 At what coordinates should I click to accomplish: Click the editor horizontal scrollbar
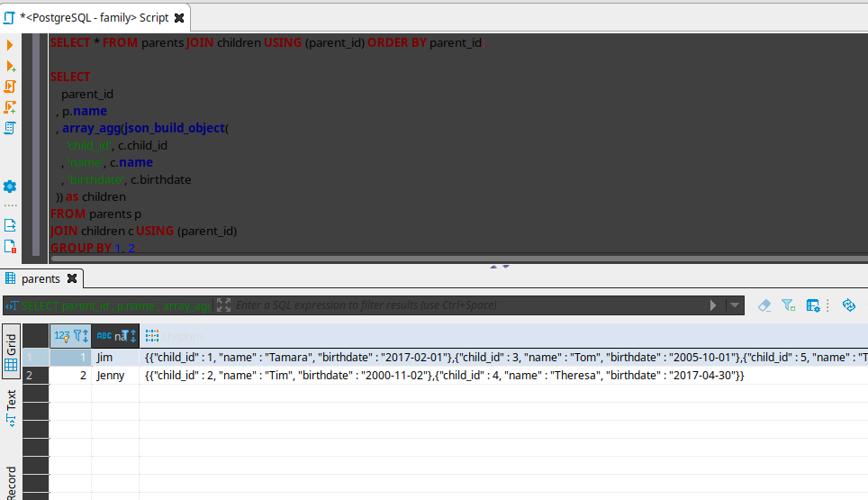click(459, 259)
